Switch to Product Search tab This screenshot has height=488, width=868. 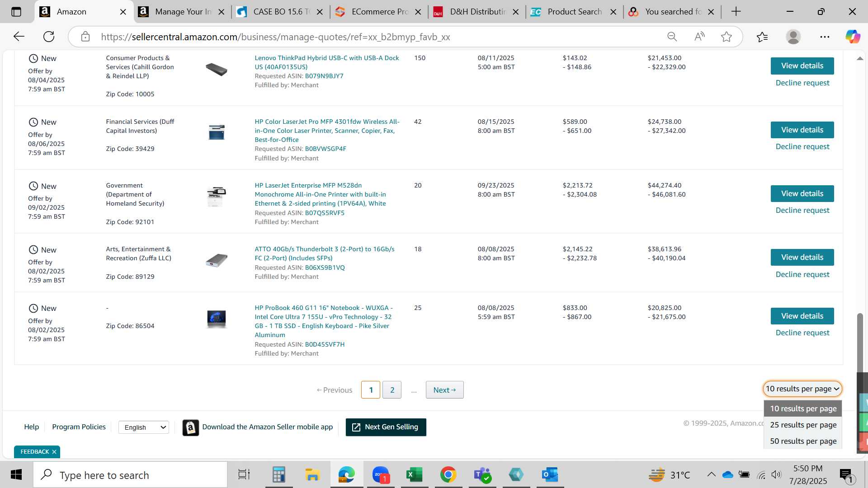(x=574, y=12)
